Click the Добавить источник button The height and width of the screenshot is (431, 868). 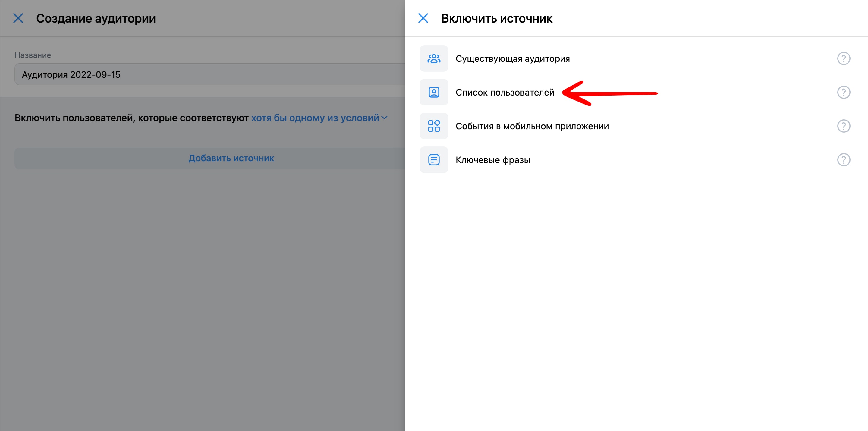[x=209, y=158]
